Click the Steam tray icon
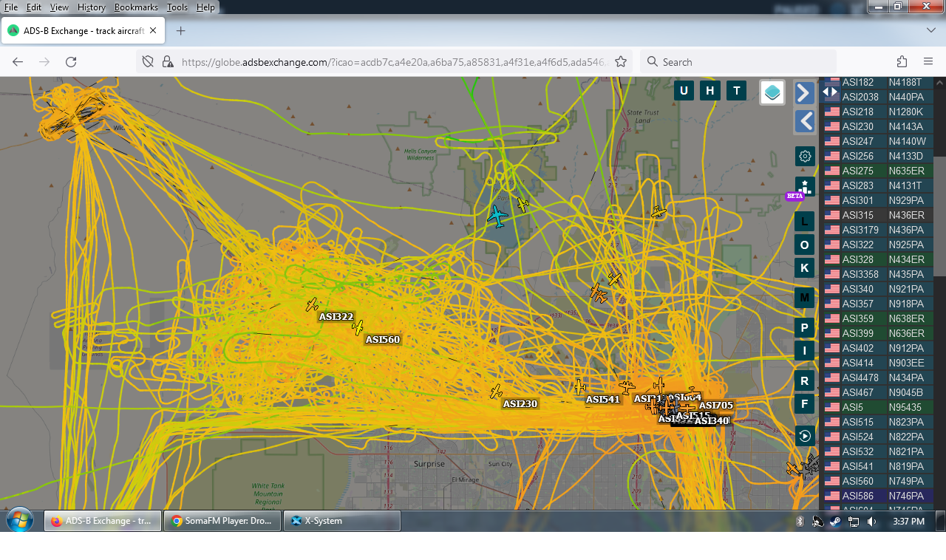The width and height of the screenshot is (946, 560). [x=835, y=522]
